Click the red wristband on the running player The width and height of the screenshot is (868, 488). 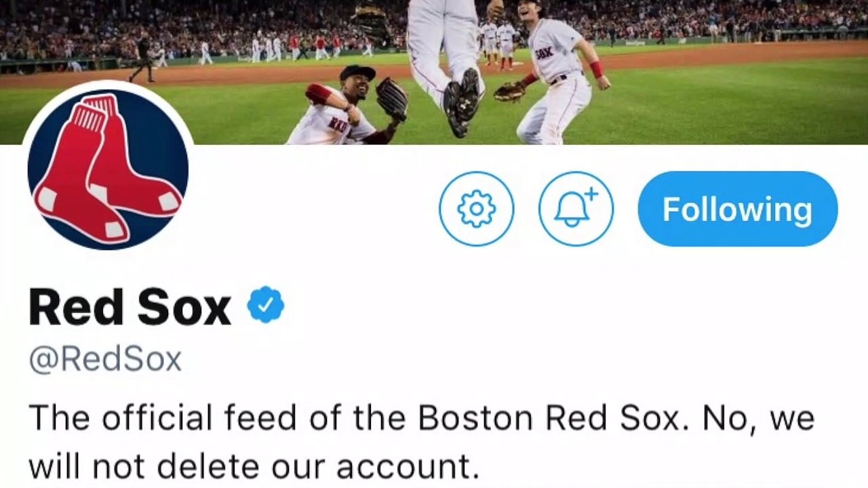pos(597,69)
